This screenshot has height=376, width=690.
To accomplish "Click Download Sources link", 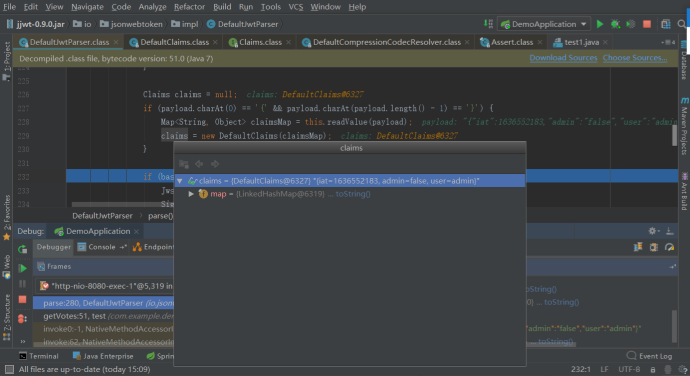I will [x=563, y=58].
